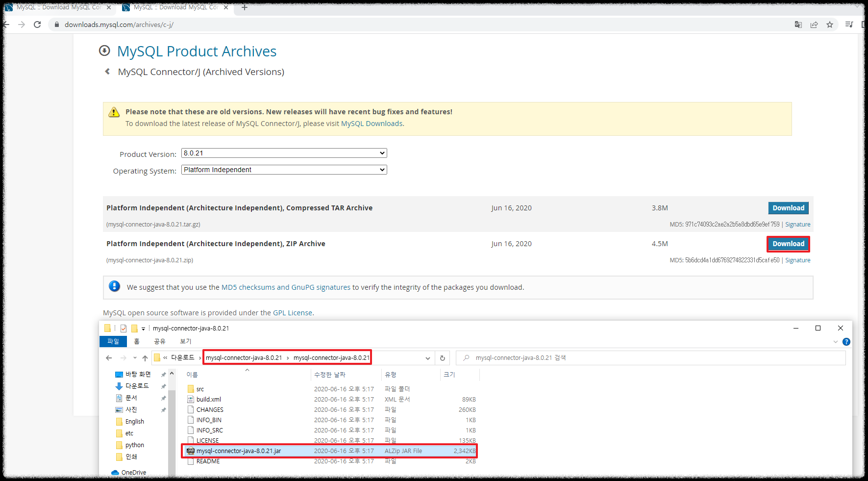Screen dimensions: 868x481
Task: Expand the Explorer address bar history dropdown
Action: pyautogui.click(x=428, y=358)
